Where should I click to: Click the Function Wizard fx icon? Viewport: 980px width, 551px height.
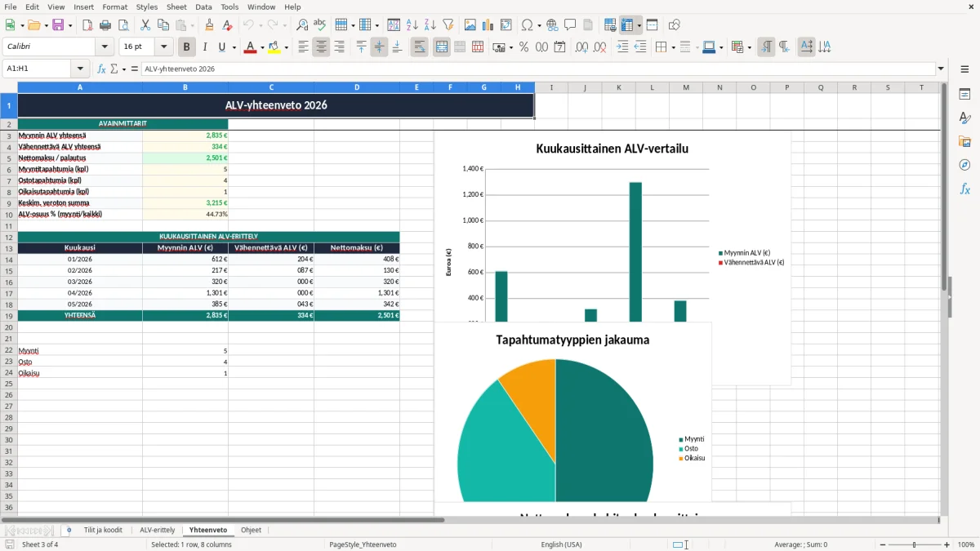tap(101, 69)
